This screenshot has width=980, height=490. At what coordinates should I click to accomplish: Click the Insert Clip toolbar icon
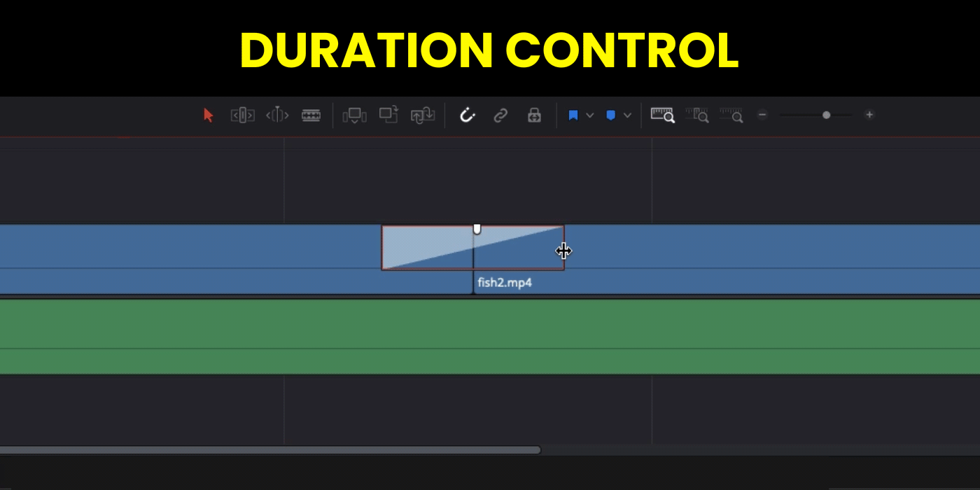point(354,115)
